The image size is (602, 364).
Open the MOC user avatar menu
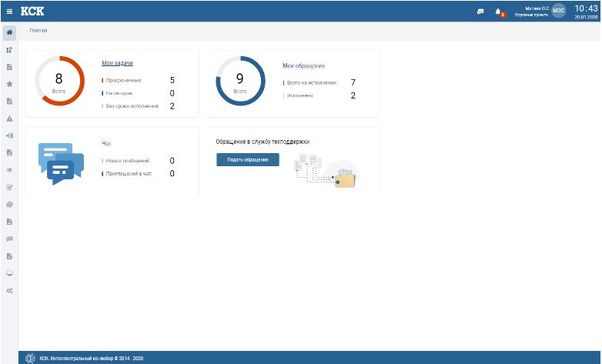tap(559, 11)
